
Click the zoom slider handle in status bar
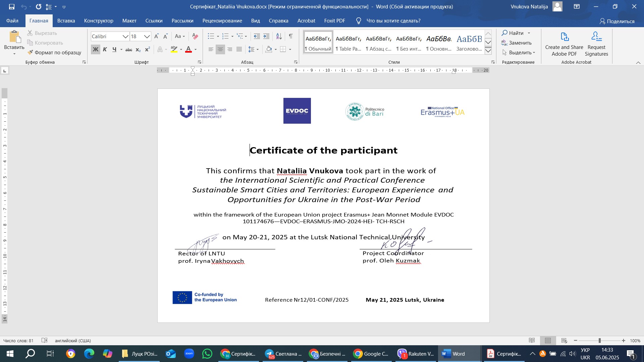click(x=600, y=341)
